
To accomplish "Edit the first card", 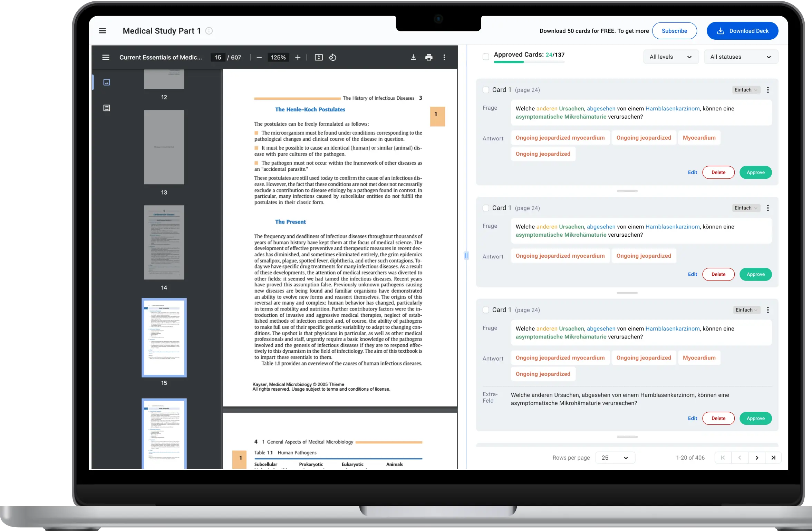I will [x=693, y=173].
